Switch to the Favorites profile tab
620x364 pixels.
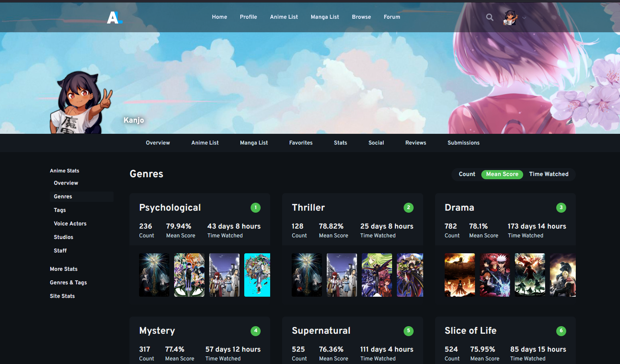(301, 143)
